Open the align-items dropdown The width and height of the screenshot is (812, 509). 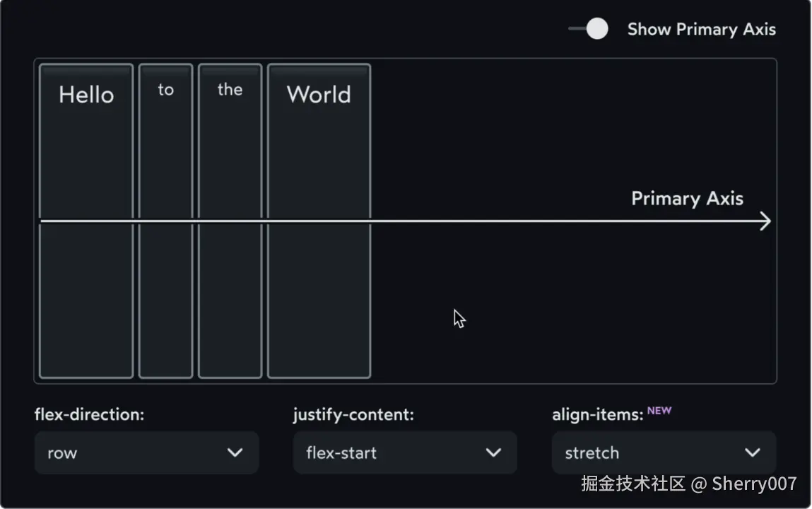tap(663, 452)
